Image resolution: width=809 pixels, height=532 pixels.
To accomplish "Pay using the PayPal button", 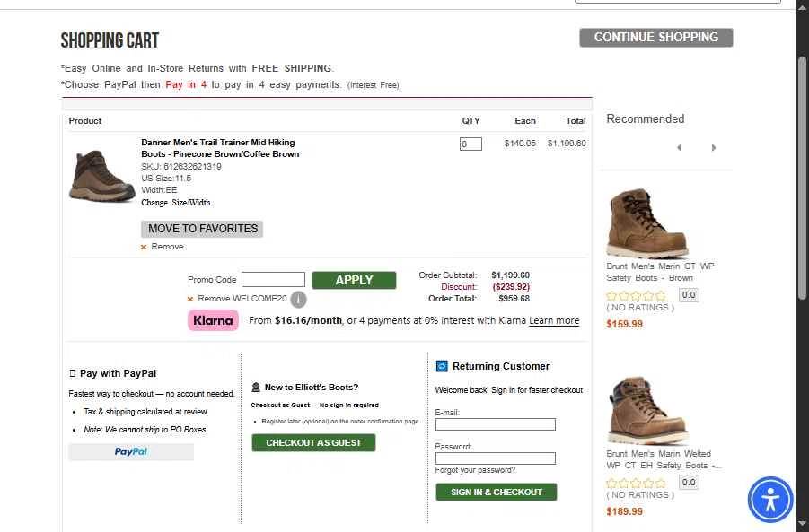I will click(131, 452).
